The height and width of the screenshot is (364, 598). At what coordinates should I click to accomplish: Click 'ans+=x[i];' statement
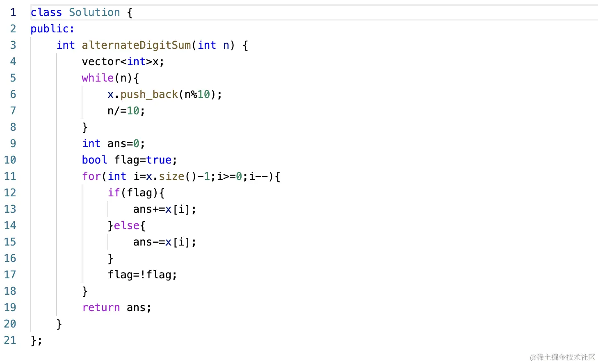tap(165, 209)
